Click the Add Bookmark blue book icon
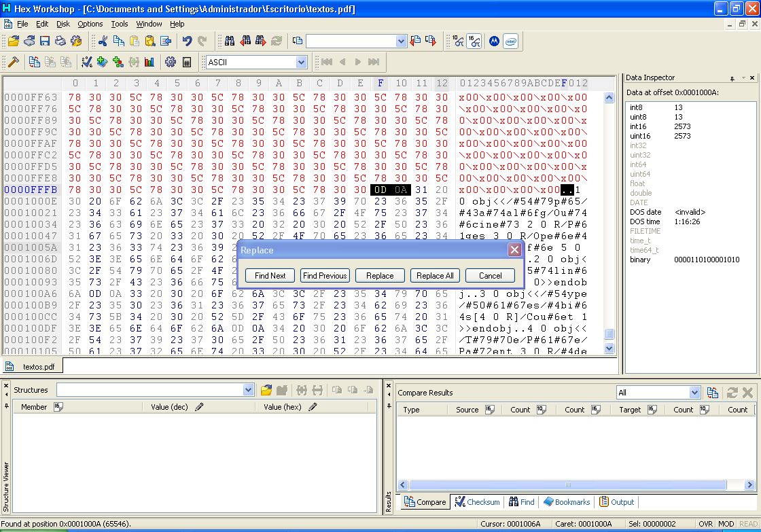This screenshot has height=532, width=761. pyautogui.click(x=103, y=62)
